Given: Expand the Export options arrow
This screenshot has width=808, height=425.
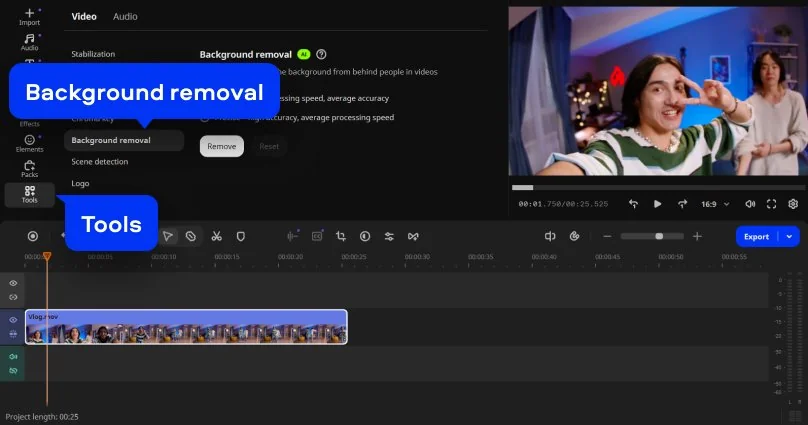Looking at the screenshot, I should [791, 236].
